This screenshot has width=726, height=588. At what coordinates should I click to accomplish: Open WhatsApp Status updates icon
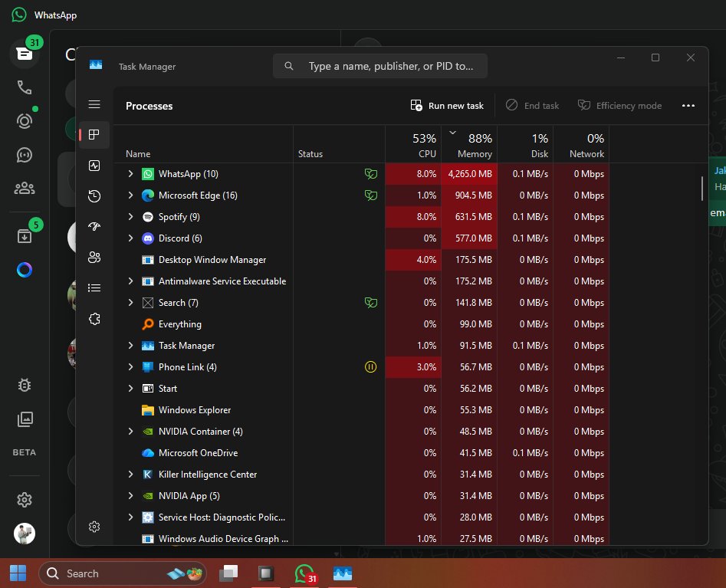25,121
